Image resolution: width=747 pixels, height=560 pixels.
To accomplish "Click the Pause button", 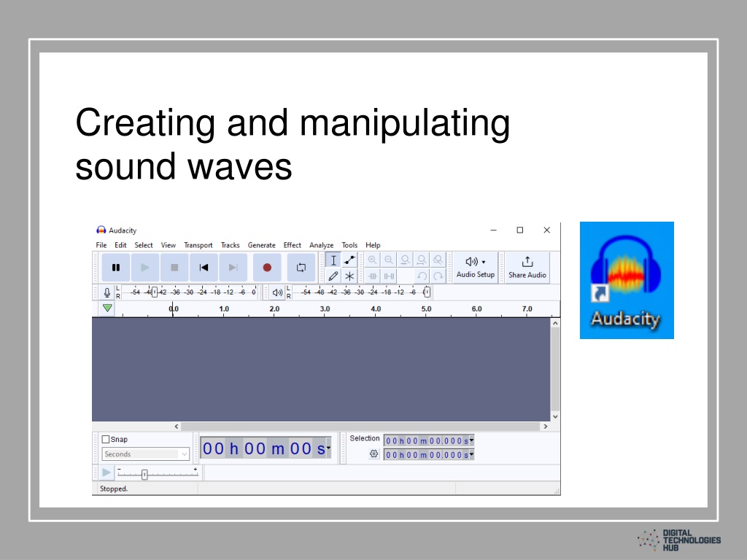I will point(116,268).
